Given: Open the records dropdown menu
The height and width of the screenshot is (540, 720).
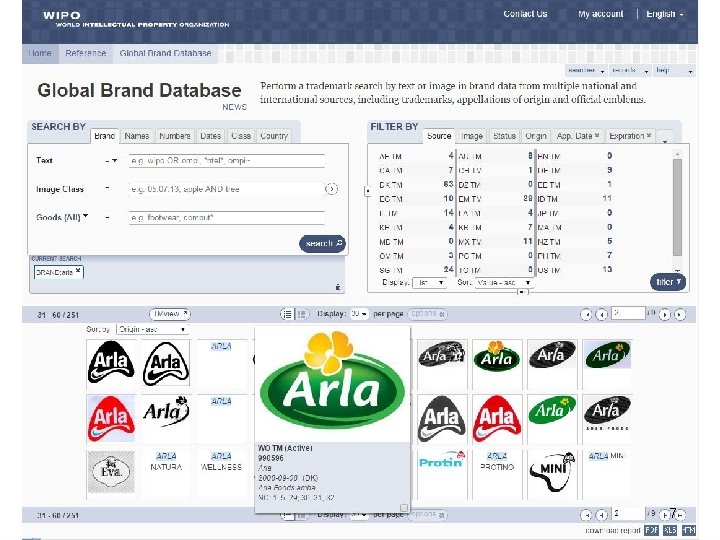Looking at the screenshot, I should (630, 71).
